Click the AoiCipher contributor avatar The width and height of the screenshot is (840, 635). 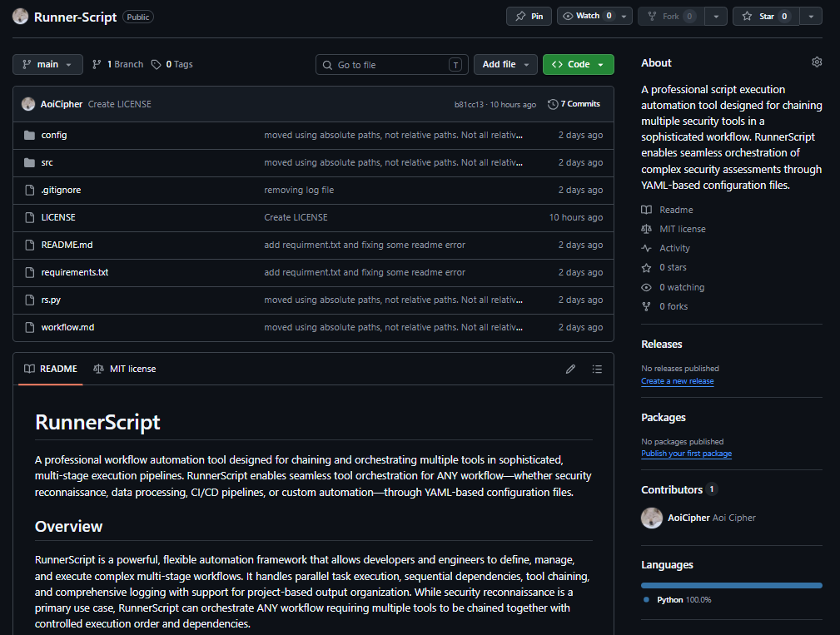click(x=651, y=518)
